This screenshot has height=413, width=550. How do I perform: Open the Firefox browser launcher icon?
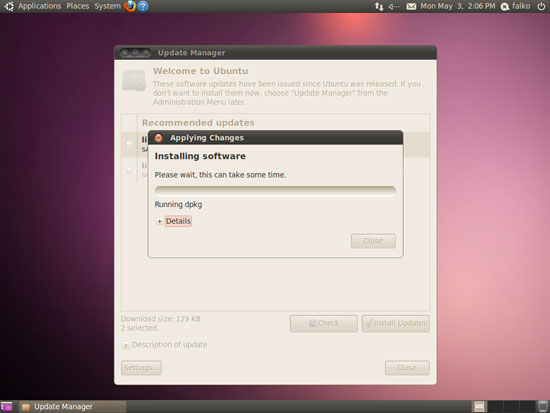pos(130,6)
